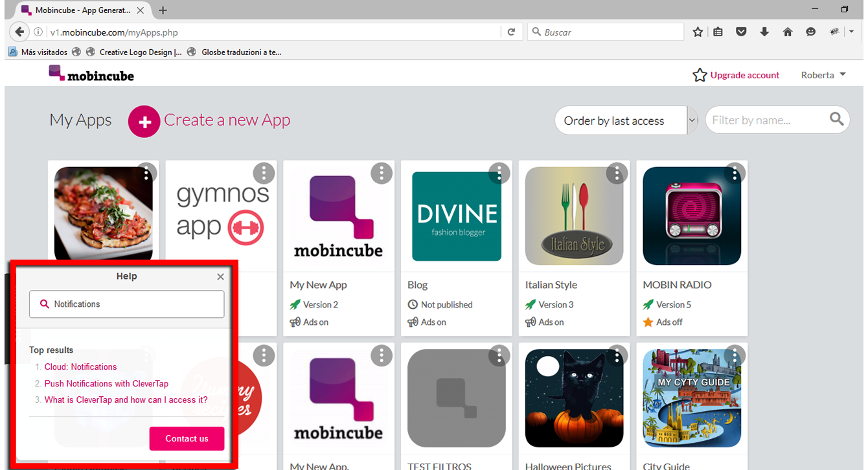868x470 pixels.
Task: Open What is CleverTap help result
Action: 126,399
